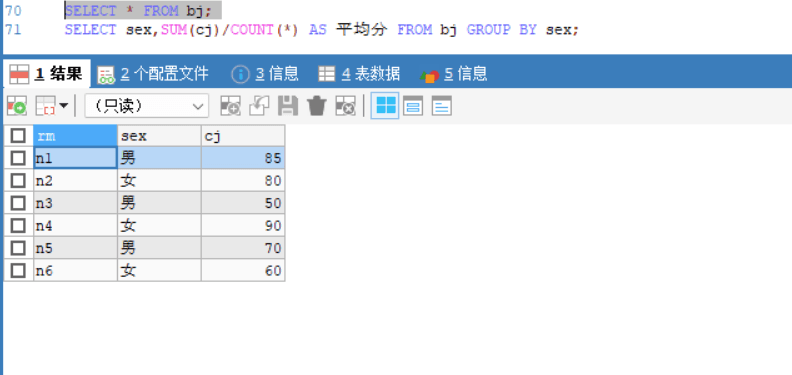The height and width of the screenshot is (375, 792).
Task: Click the score cell 50
Action: pyautogui.click(x=243, y=203)
